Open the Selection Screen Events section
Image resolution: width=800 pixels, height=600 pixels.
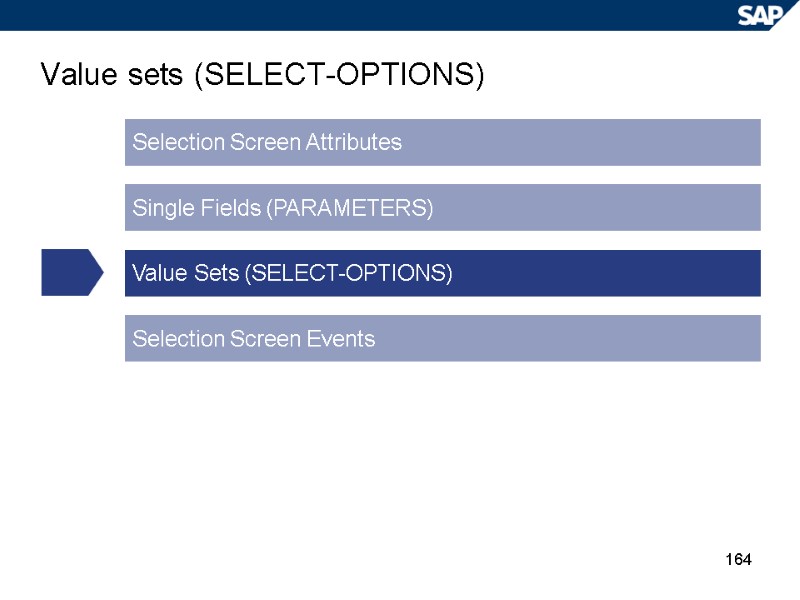coord(442,339)
